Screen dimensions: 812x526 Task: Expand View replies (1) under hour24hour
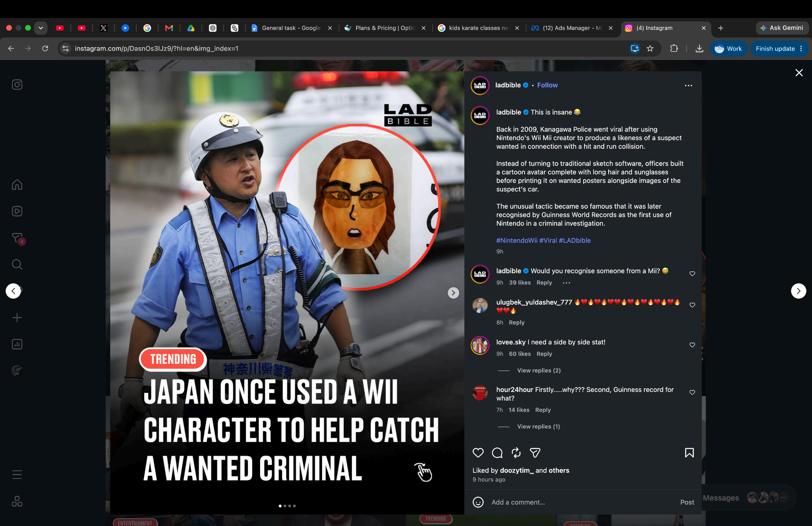[x=538, y=426]
